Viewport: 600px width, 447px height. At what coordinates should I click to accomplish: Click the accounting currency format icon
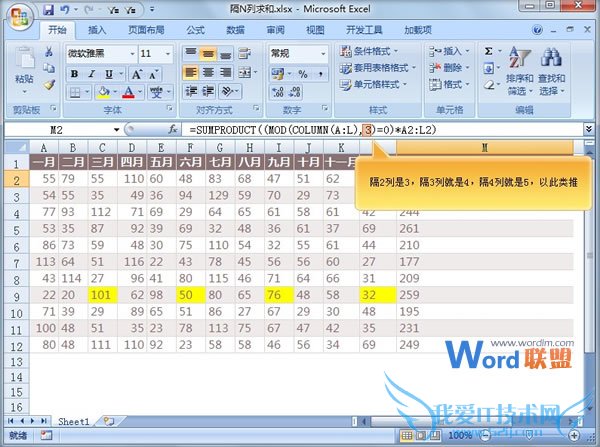[x=277, y=73]
